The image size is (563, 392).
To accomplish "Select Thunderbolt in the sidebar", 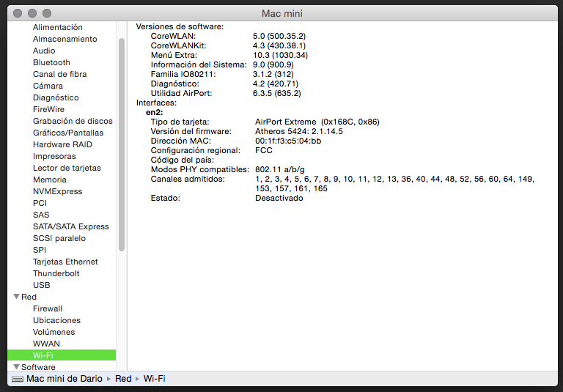I will pyautogui.click(x=56, y=273).
